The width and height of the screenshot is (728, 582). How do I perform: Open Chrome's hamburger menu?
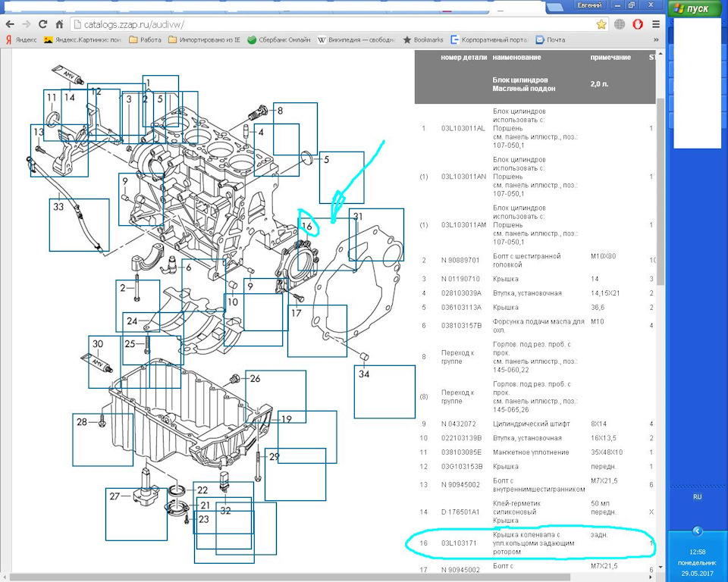coord(655,24)
